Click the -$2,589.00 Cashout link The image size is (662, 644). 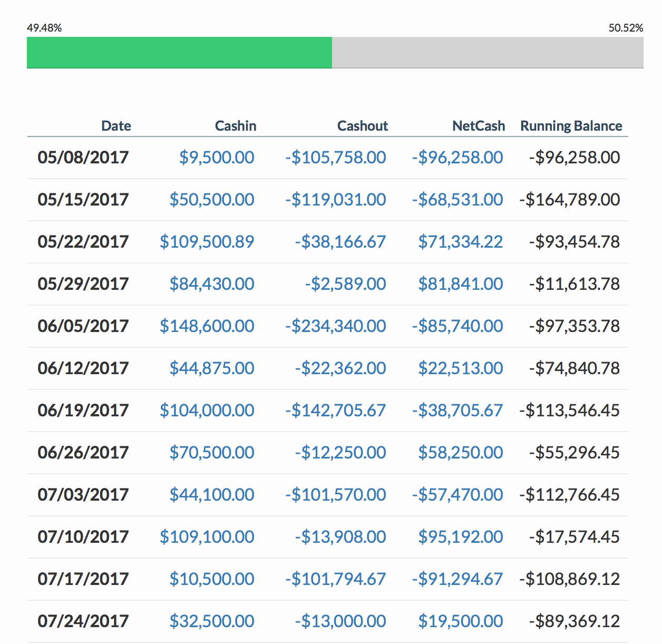point(345,284)
